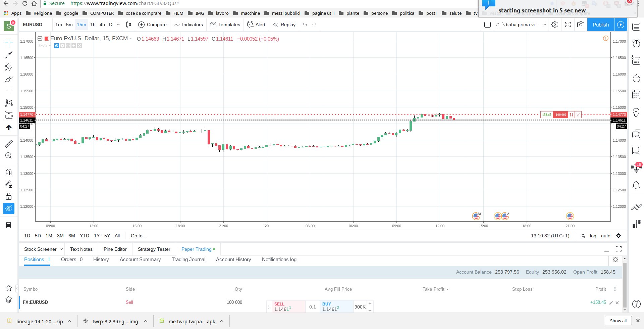Increase order quantity with plus button
Image resolution: width=644 pixels, height=329 pixels.
click(x=370, y=304)
